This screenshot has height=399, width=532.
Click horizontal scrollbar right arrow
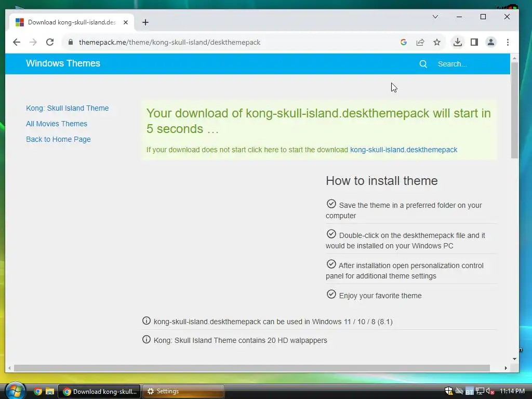click(506, 368)
